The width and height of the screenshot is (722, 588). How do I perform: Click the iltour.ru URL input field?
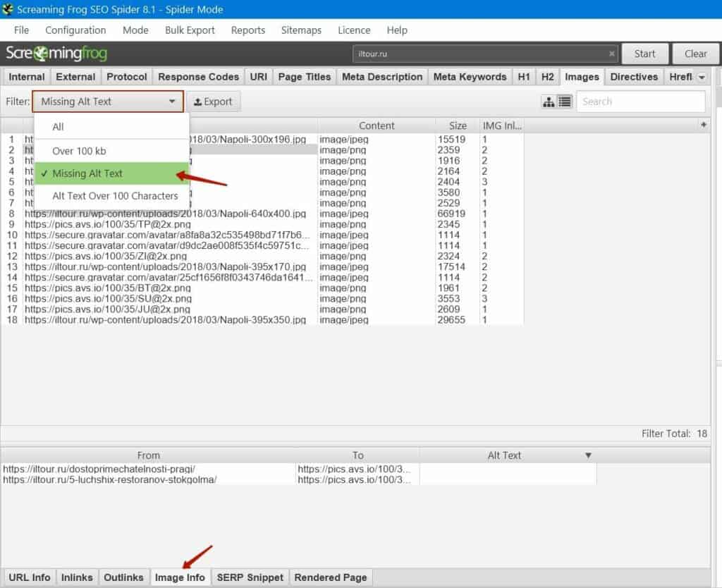click(x=486, y=54)
